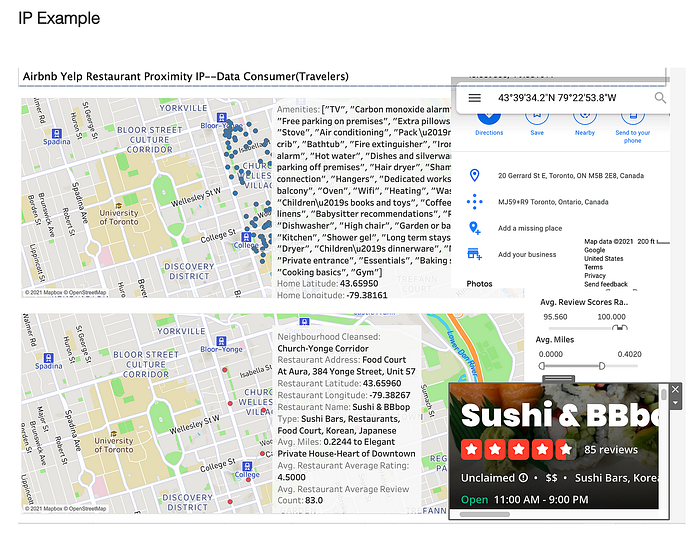The width and height of the screenshot is (700, 536).
Task: Click the Open 11:00 AM - 9:00 PM hours
Action: 525,499
